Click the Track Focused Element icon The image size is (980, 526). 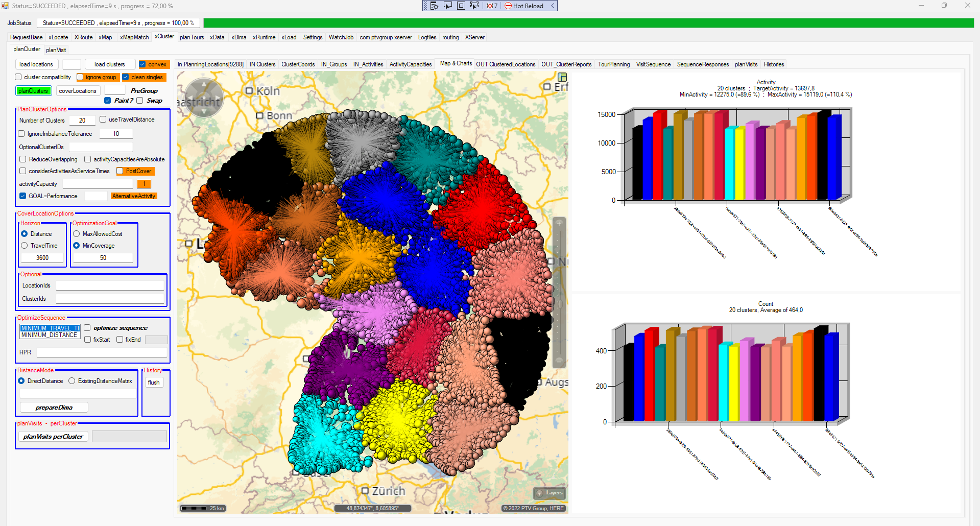click(x=474, y=6)
